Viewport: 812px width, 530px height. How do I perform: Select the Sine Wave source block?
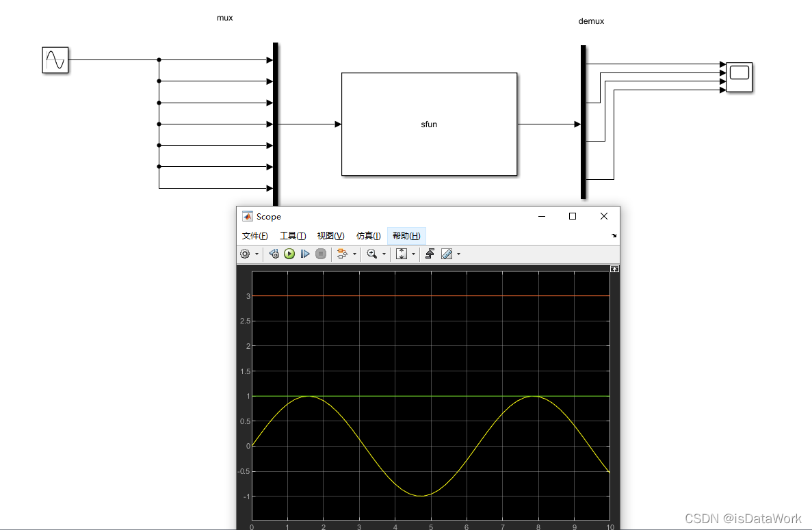click(x=55, y=60)
